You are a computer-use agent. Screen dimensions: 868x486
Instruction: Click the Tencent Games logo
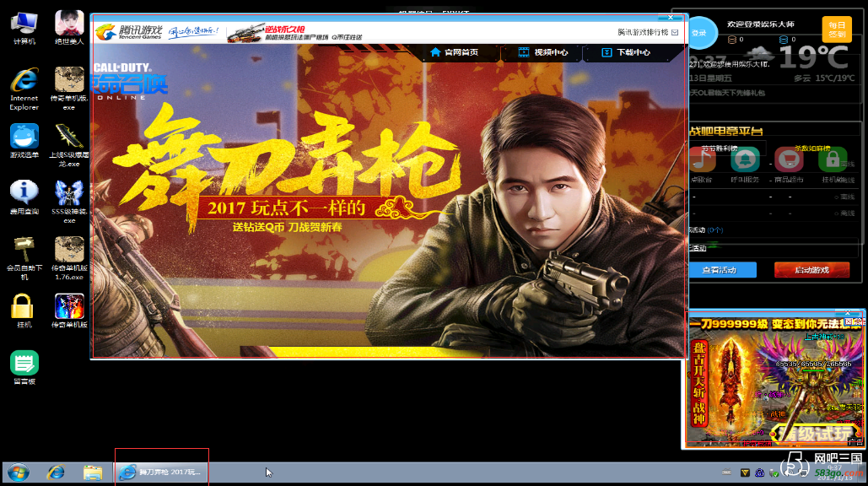[x=129, y=32]
